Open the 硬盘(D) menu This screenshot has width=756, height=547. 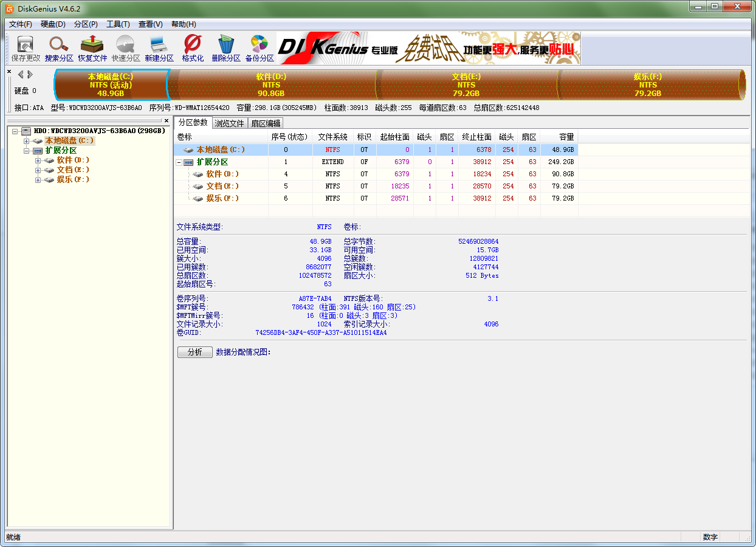point(53,24)
